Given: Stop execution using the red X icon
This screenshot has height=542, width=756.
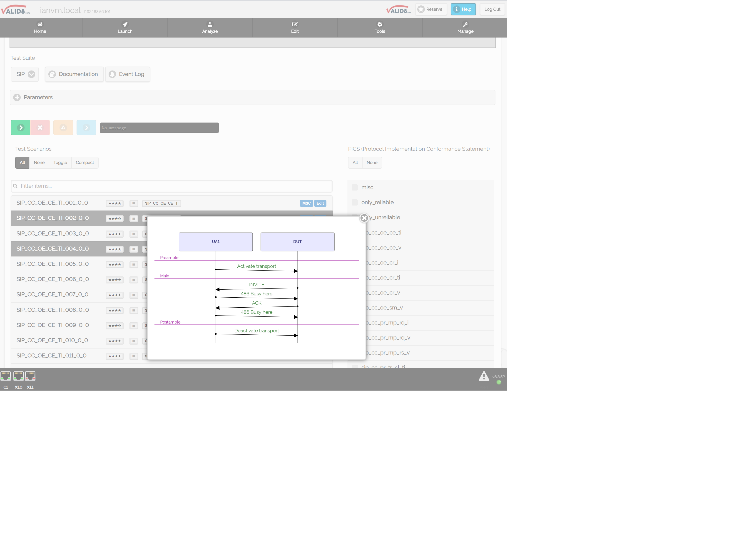Looking at the screenshot, I should (40, 127).
